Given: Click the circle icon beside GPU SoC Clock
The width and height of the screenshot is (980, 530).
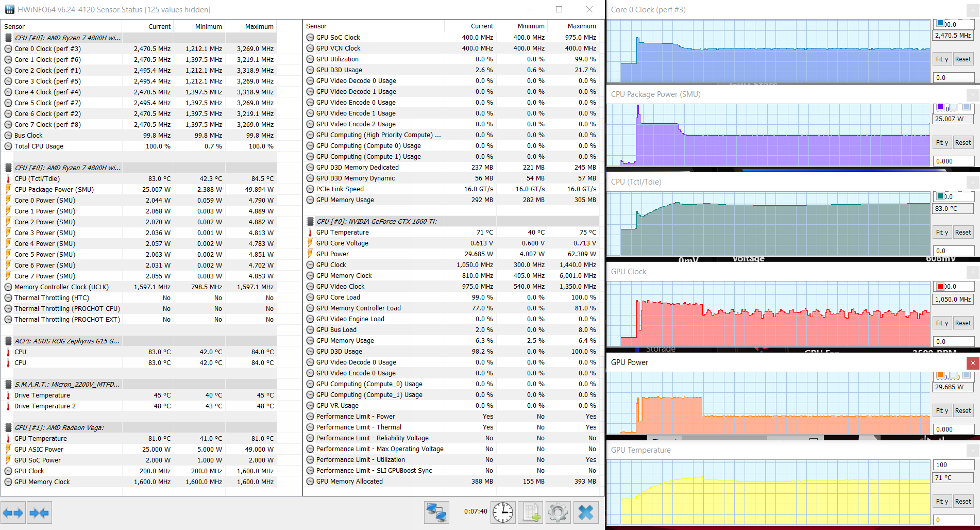Looking at the screenshot, I should tap(310, 37).
